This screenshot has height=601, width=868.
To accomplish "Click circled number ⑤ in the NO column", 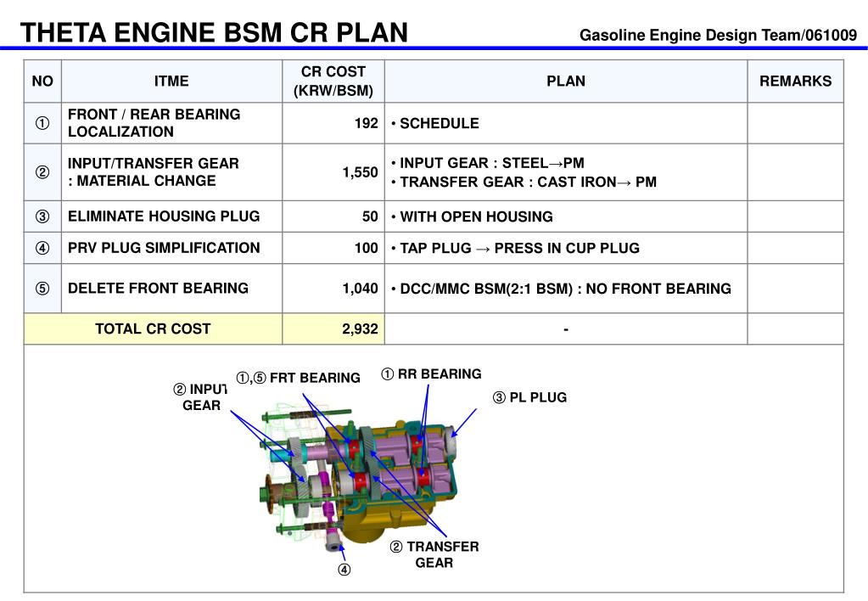I will click(42, 289).
